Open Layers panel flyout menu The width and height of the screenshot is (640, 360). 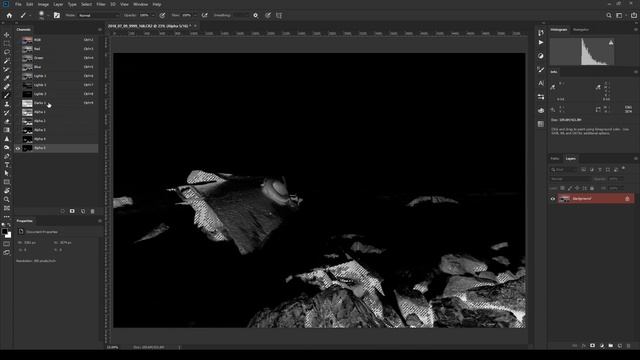click(x=636, y=158)
